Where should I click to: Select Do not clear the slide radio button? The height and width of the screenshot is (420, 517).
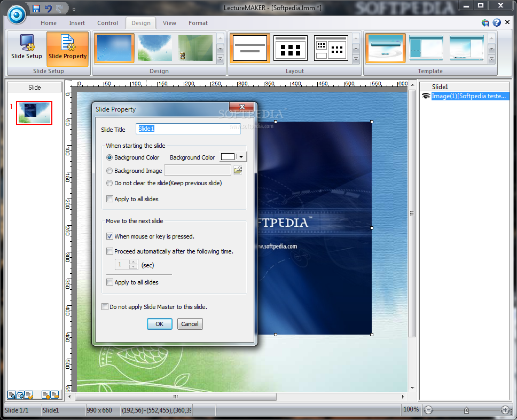click(x=109, y=183)
